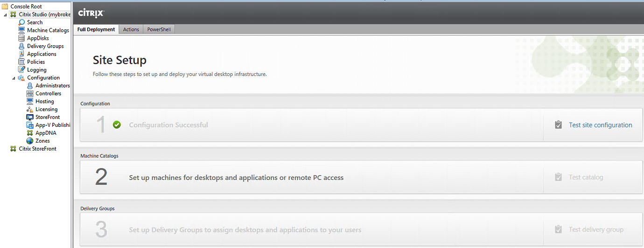Select the Machine Catalogs icon

click(x=21, y=30)
